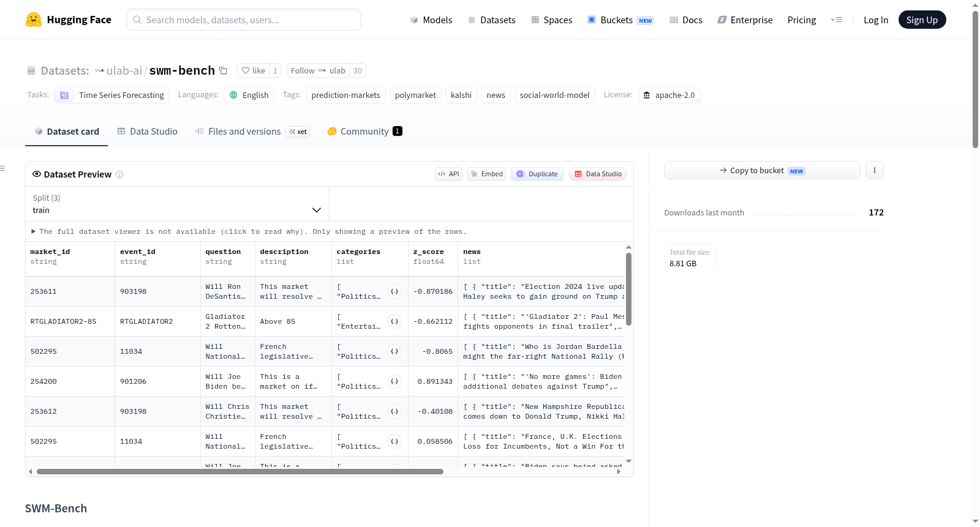This screenshot has height=527, width=980.
Task: Click the Hugging Face logo
Action: (68, 20)
